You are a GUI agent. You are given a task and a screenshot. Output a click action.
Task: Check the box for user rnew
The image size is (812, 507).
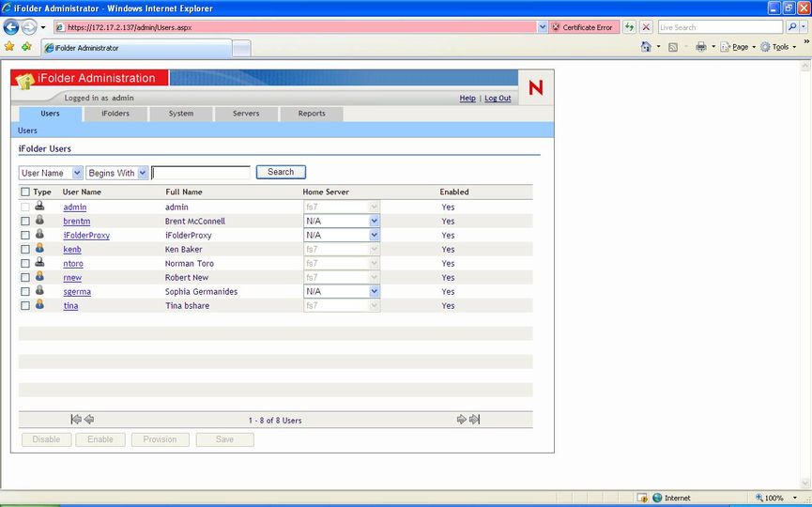tap(24, 278)
